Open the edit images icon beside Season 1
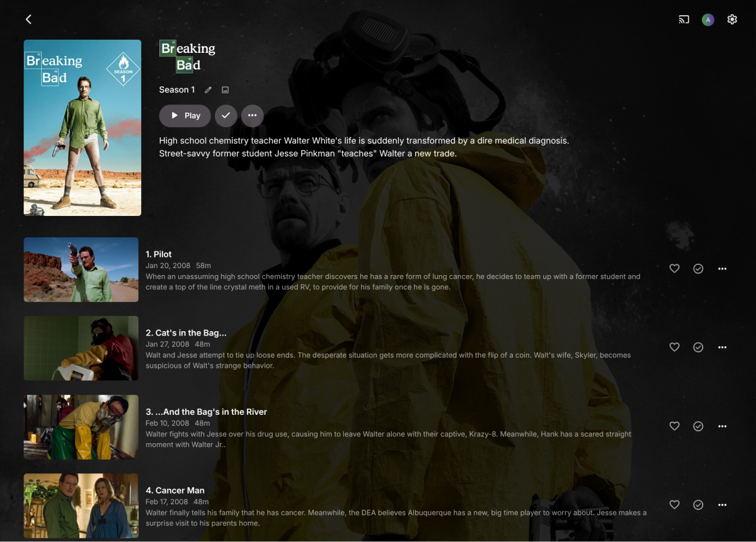The image size is (756, 542). (225, 89)
